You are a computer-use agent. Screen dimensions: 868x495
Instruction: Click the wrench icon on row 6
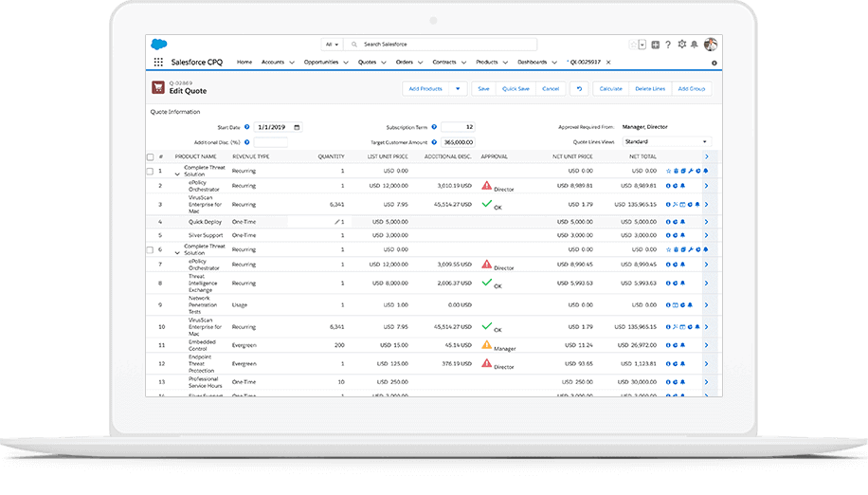pos(690,249)
